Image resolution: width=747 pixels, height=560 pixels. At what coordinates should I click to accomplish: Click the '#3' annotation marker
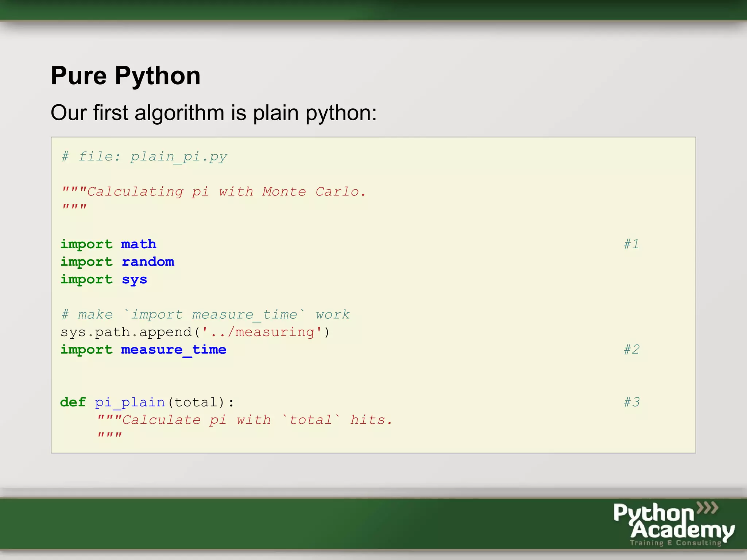point(631,402)
